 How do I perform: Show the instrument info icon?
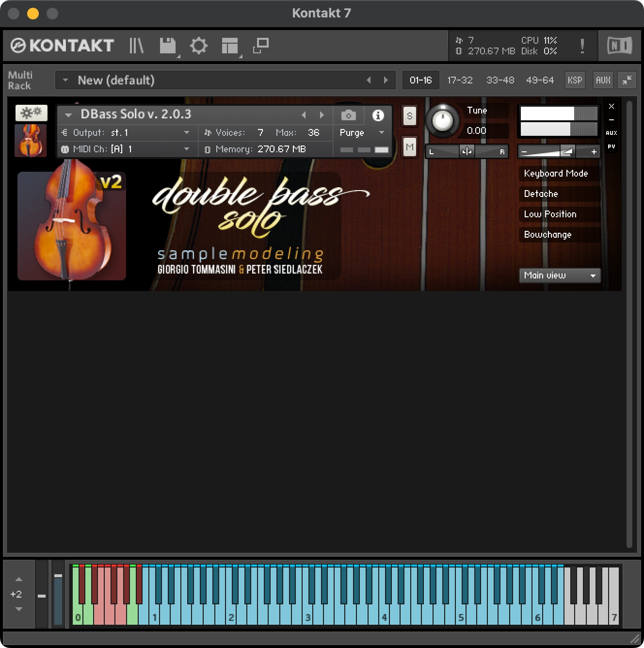378,115
